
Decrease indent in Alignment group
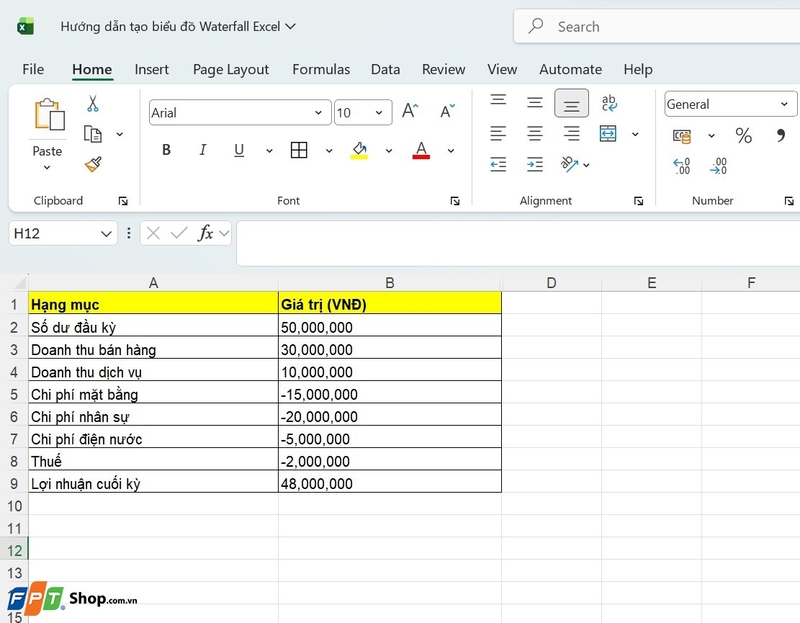[498, 164]
